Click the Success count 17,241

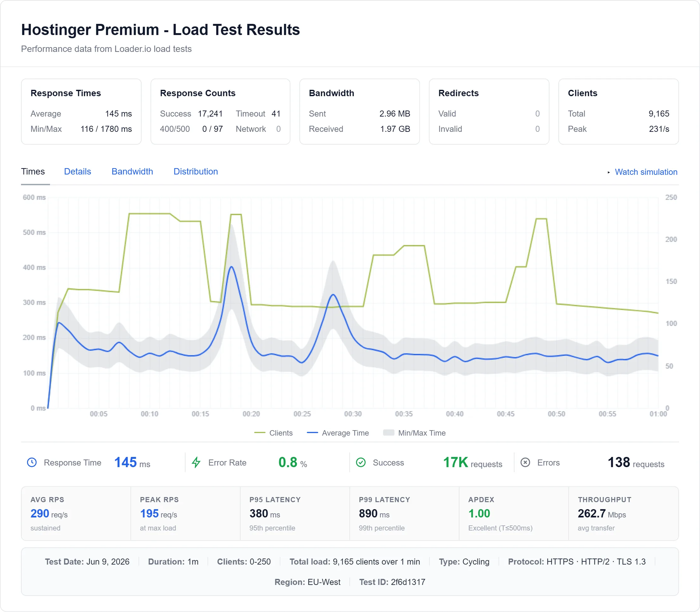tap(210, 114)
